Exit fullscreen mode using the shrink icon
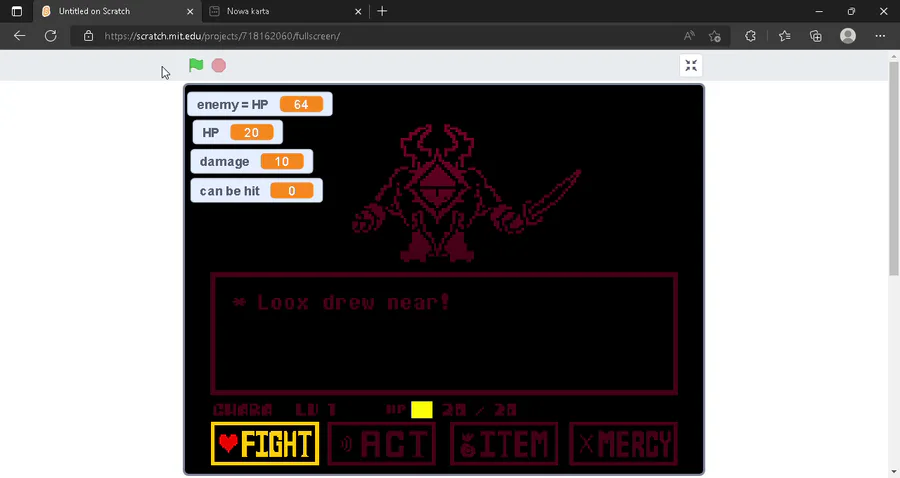Screen dimensions: 900x478 (x=691, y=65)
